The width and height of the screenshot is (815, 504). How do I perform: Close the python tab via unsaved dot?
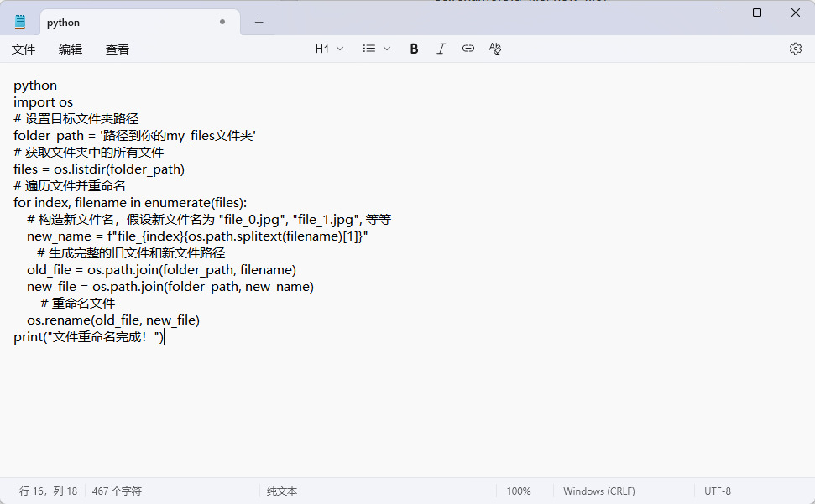pyautogui.click(x=222, y=23)
